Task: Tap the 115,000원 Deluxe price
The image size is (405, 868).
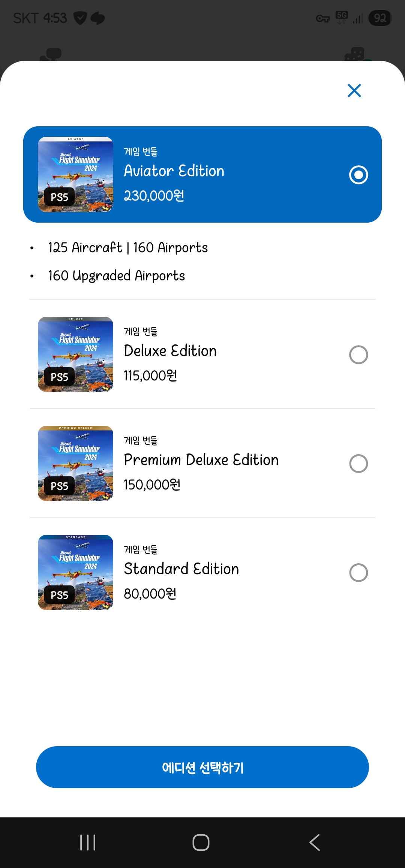Action: (x=150, y=376)
